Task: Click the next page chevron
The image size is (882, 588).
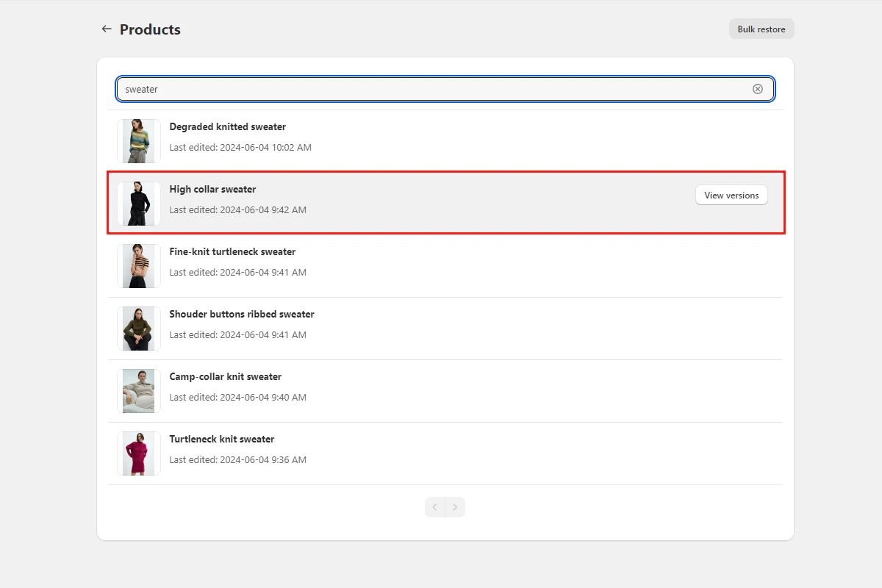Action: tap(455, 507)
